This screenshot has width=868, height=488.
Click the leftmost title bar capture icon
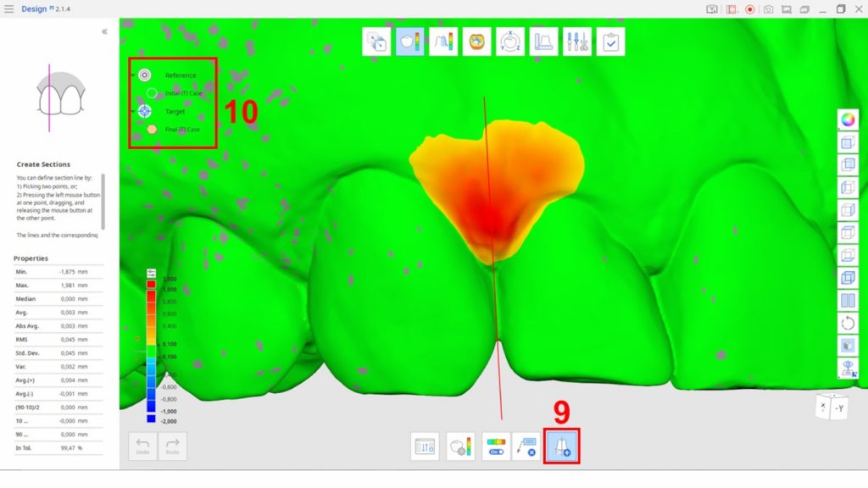(x=712, y=9)
